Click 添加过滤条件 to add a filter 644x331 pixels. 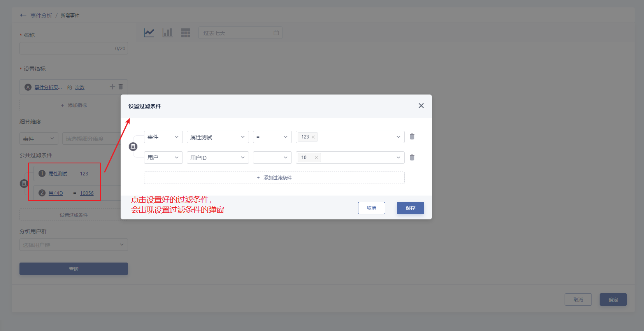tap(274, 178)
